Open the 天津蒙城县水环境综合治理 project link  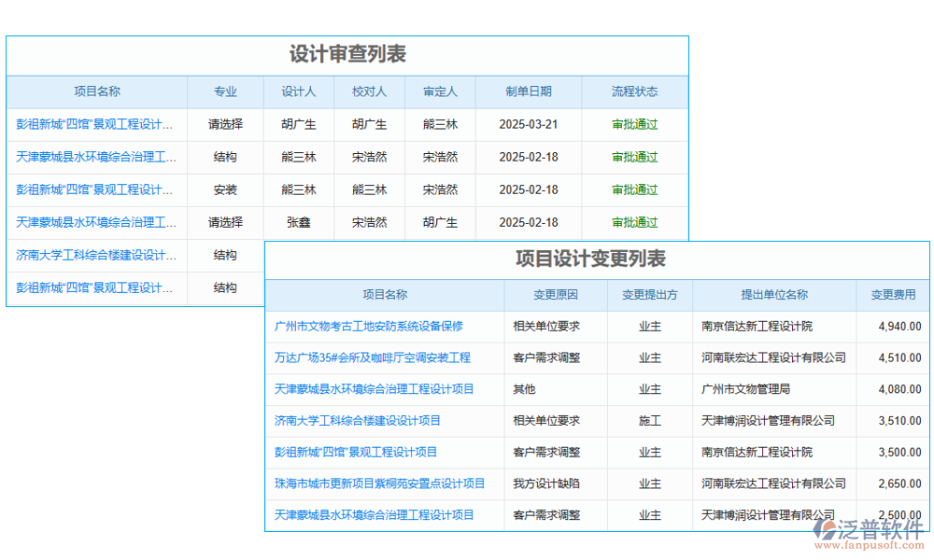[96, 157]
